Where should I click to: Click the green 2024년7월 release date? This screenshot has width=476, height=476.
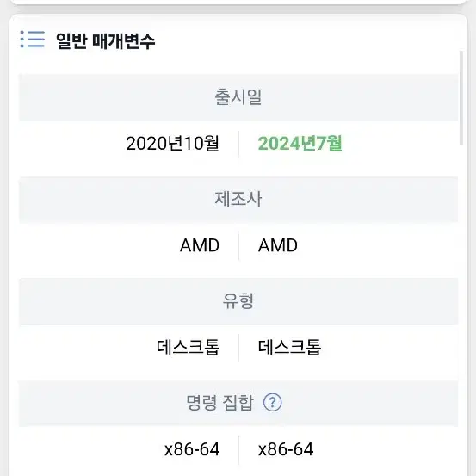point(300,144)
